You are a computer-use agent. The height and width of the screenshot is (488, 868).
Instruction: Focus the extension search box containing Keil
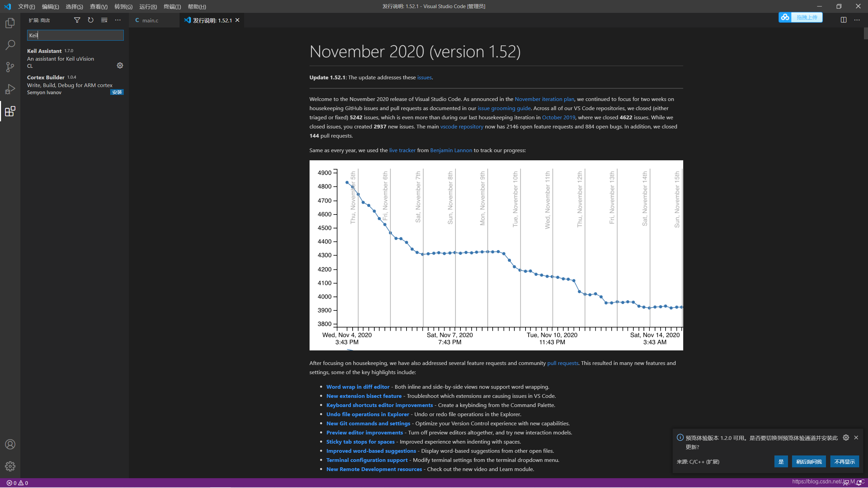[75, 35]
